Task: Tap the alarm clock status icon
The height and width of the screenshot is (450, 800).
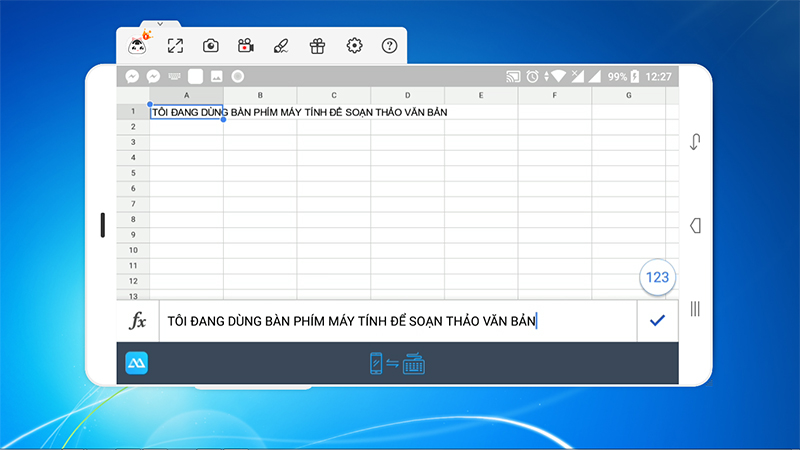Action: tap(532, 77)
